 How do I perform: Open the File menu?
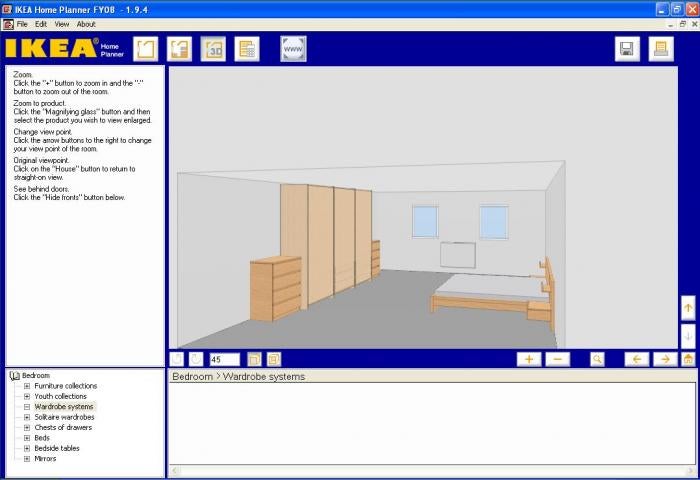point(22,24)
